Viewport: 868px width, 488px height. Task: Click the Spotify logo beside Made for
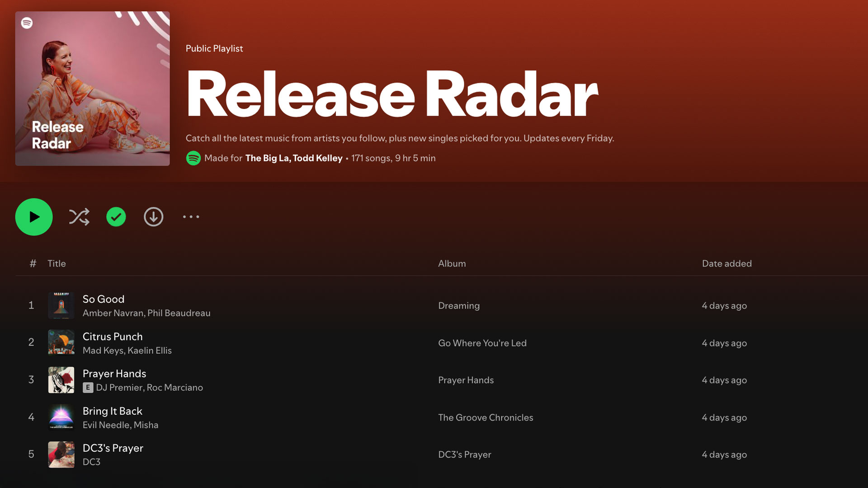(x=193, y=158)
